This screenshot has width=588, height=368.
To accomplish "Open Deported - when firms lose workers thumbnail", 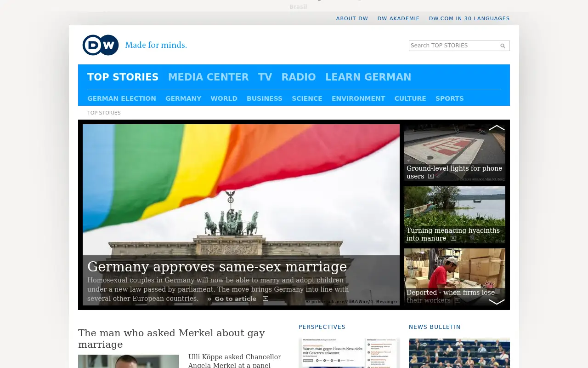I will click(x=455, y=277).
